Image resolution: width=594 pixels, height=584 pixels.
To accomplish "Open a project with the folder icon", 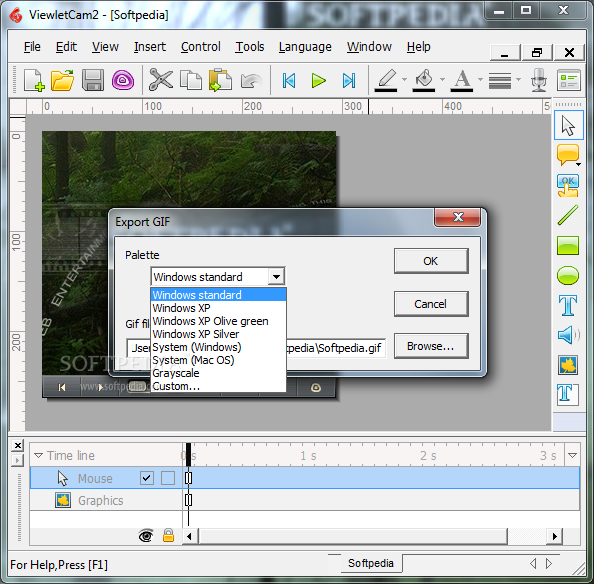I will (63, 80).
